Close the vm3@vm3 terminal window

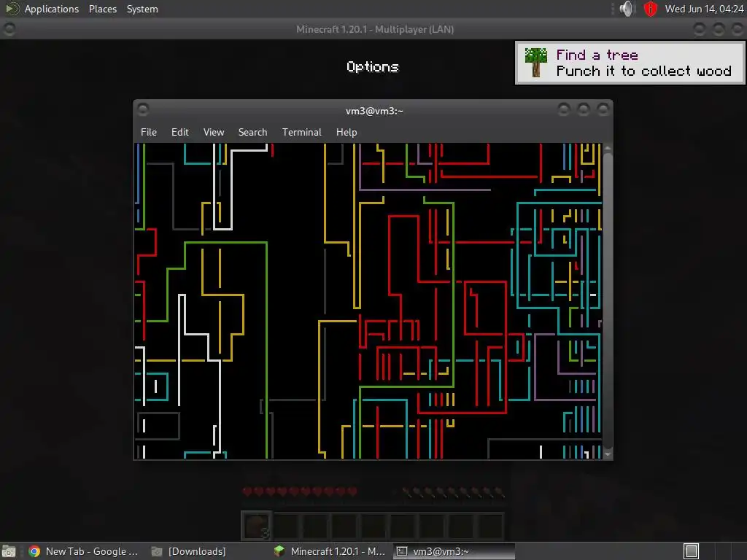(603, 110)
